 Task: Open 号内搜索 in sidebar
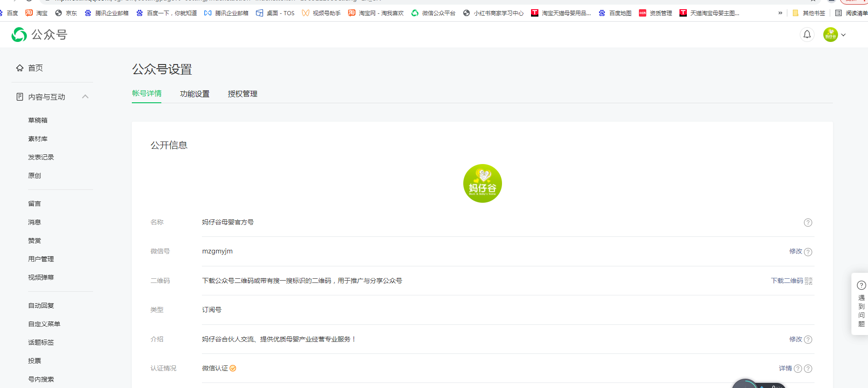41,379
